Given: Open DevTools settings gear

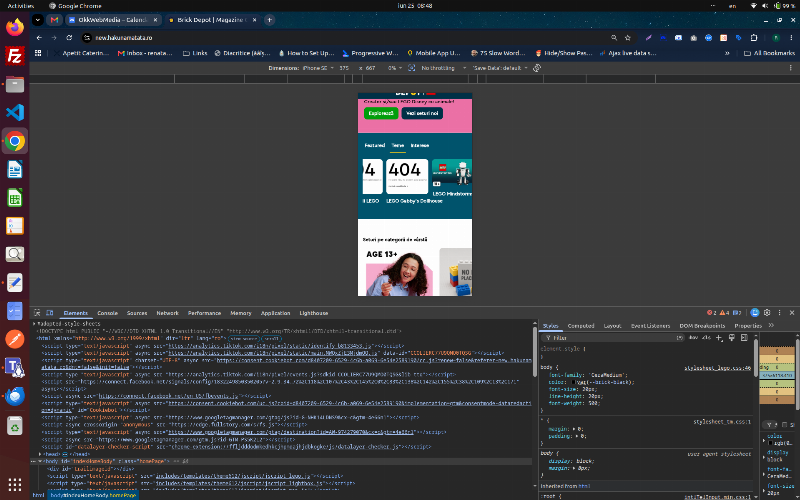Looking at the screenshot, I should pyautogui.click(x=767, y=313).
